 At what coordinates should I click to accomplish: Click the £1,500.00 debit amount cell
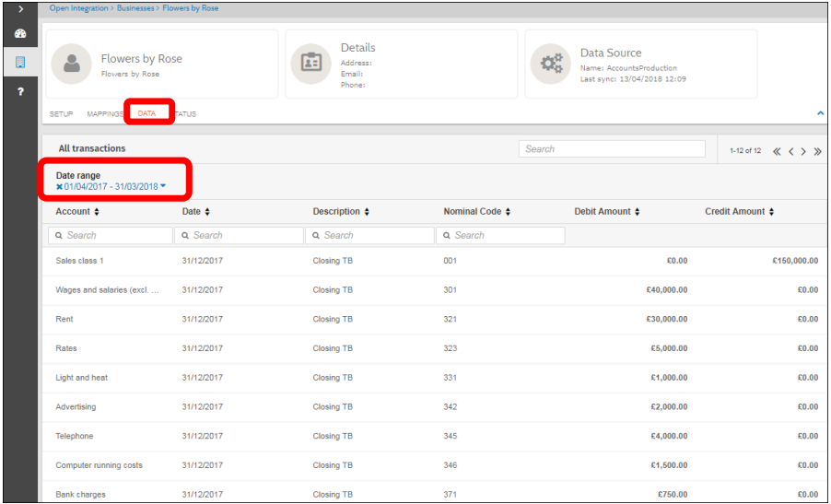coord(669,465)
